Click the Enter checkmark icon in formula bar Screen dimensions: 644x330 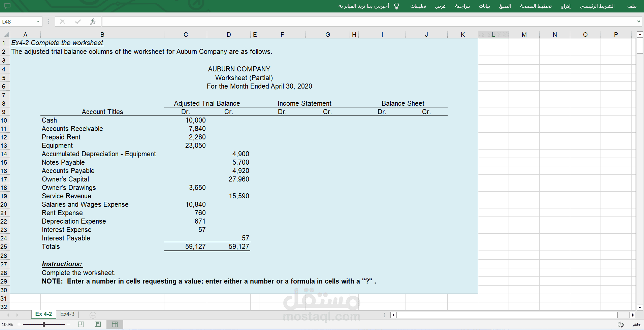pos(78,22)
